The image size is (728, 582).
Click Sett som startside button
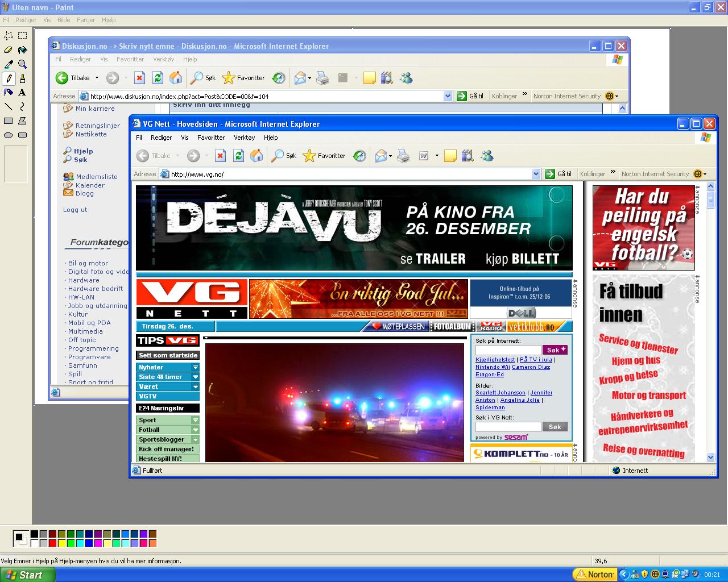coord(168,355)
